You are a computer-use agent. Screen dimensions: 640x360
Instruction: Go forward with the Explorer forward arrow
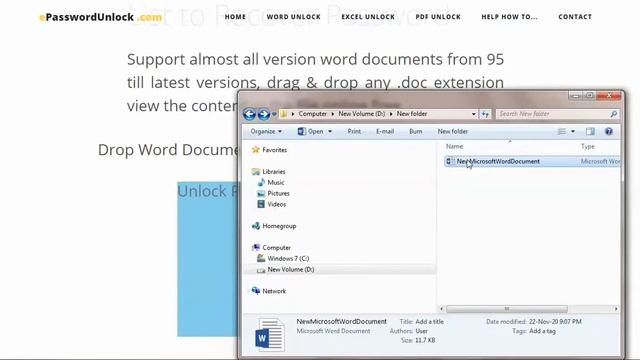pyautogui.click(x=264, y=114)
